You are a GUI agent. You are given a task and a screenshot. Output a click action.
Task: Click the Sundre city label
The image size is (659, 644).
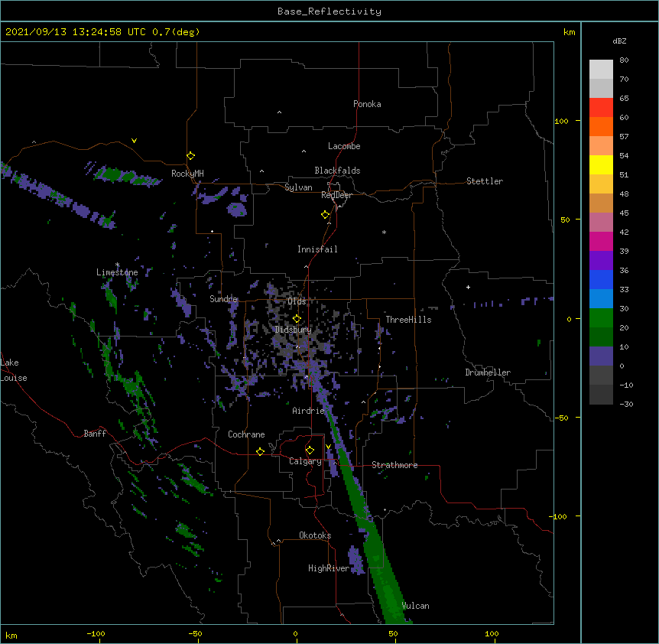tap(223, 299)
